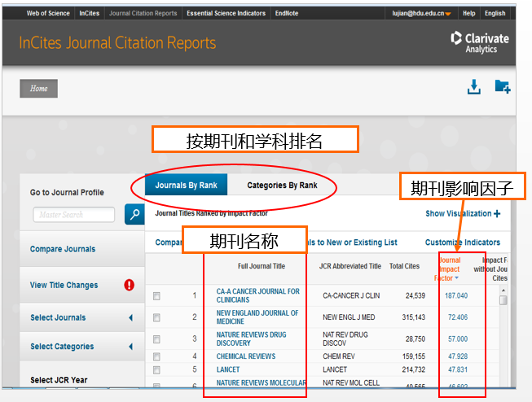
Task: Select checkbox for Nature Reviews Drug Discovery
Action: point(156,339)
